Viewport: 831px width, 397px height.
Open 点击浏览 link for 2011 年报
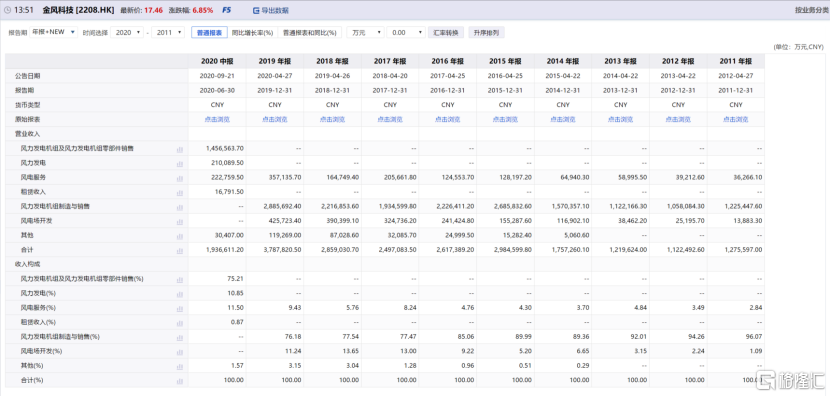click(736, 120)
